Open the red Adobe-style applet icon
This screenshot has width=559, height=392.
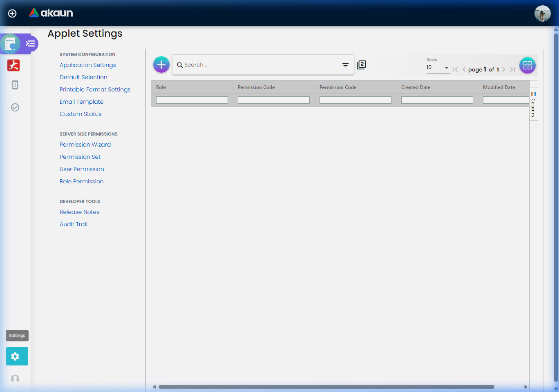(x=13, y=65)
